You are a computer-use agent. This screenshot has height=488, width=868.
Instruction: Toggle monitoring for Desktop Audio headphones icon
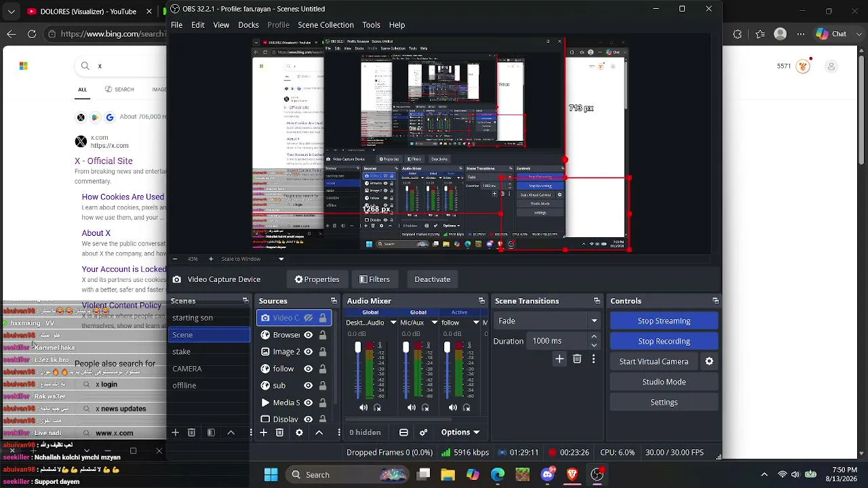pos(378,407)
